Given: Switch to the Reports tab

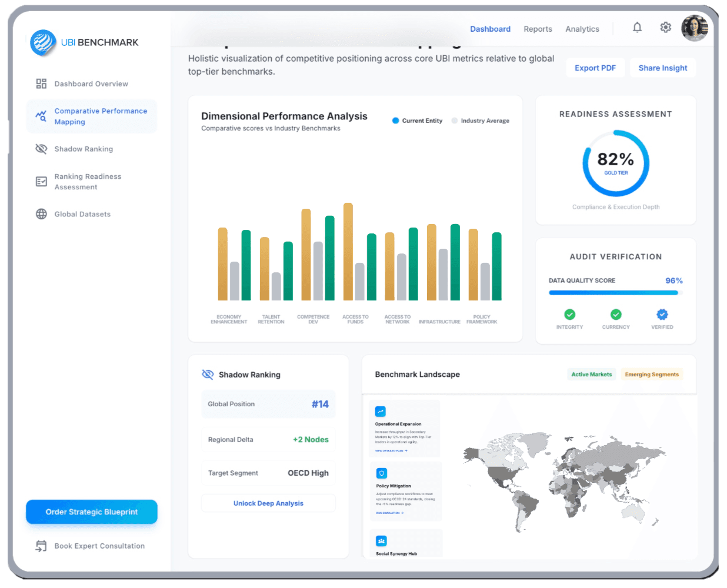Looking at the screenshot, I should tap(538, 29).
